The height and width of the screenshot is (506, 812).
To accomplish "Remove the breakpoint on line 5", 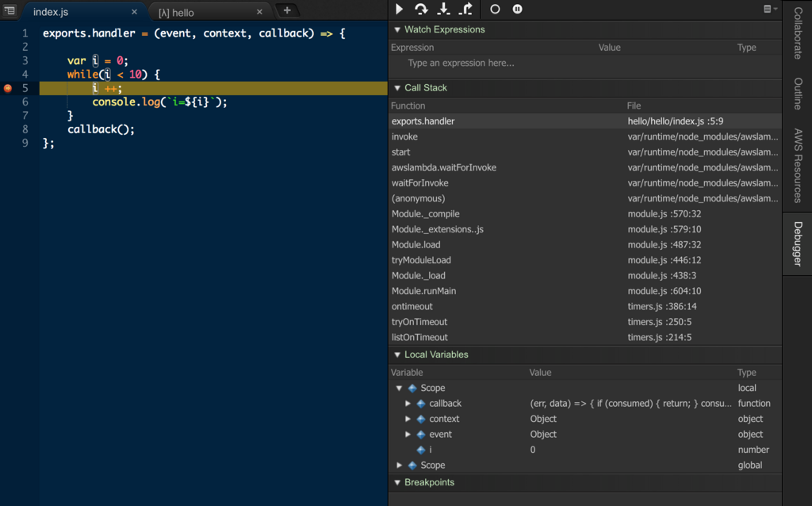I will 8,88.
